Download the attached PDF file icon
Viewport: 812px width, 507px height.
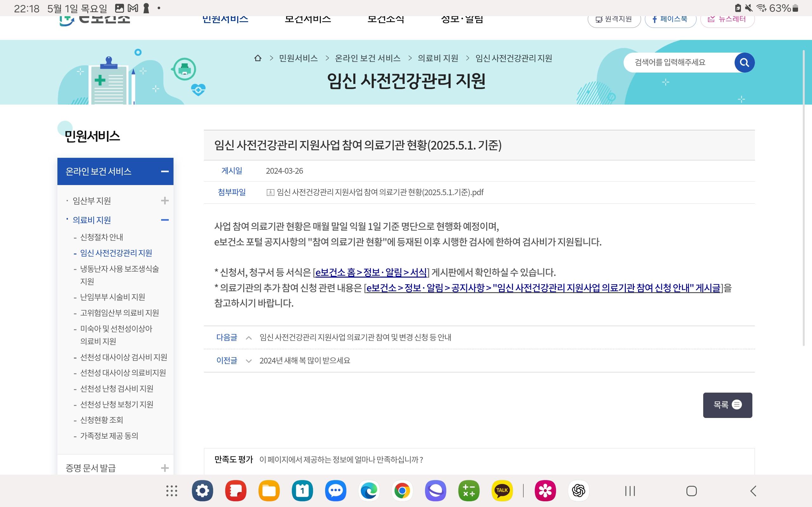[270, 192]
